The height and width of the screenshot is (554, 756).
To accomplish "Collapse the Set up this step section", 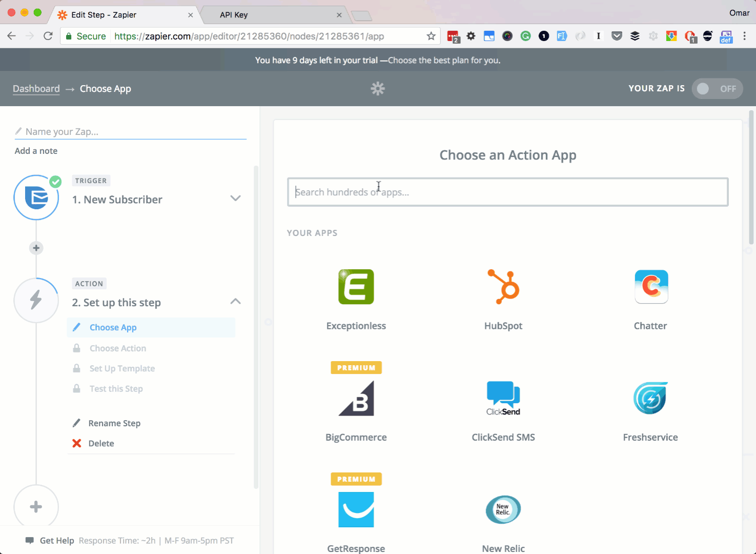I will coord(235,301).
